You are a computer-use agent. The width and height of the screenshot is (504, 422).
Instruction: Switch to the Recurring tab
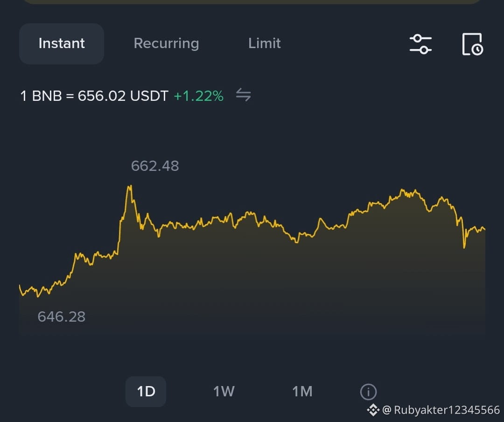click(166, 43)
